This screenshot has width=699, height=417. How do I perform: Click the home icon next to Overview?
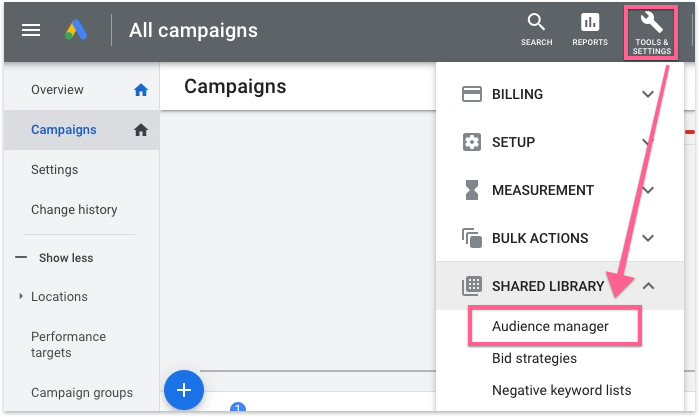[x=141, y=90]
